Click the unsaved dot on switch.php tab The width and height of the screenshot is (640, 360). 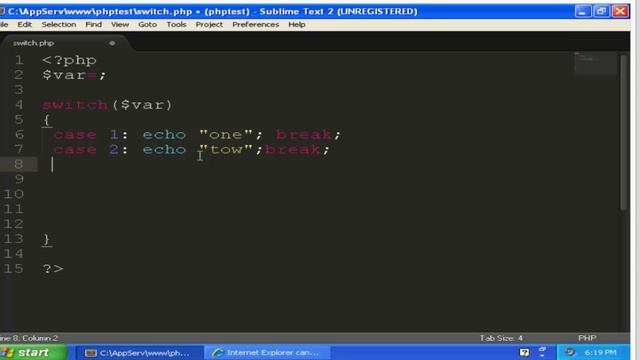point(112,43)
